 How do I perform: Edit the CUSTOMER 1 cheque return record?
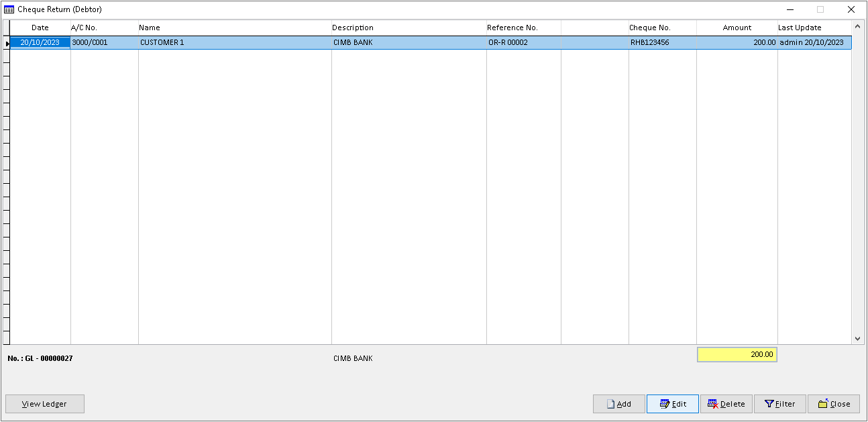672,404
